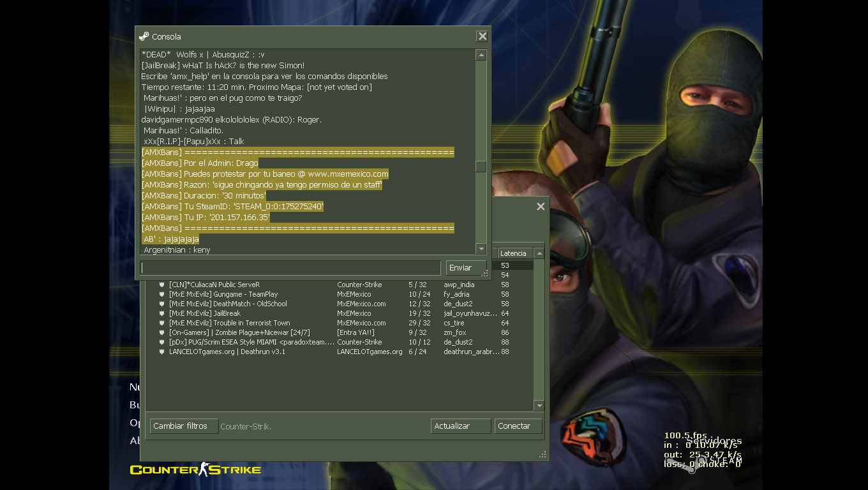The width and height of the screenshot is (868, 490).
Task: Select the [CLN]*CuliacaN Public ServeR row
Action: pyautogui.click(x=340, y=285)
